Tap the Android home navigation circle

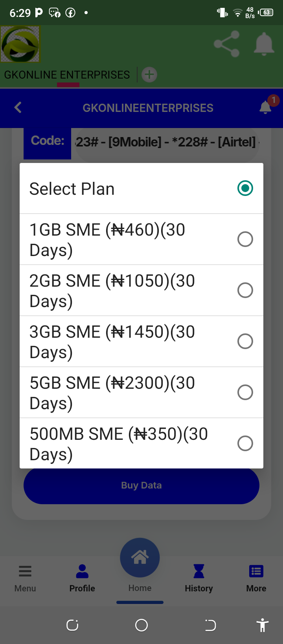pos(141,625)
